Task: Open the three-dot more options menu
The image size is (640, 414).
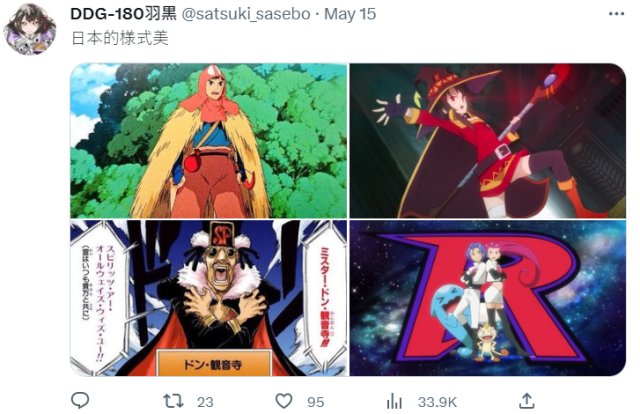Action: coord(616,14)
